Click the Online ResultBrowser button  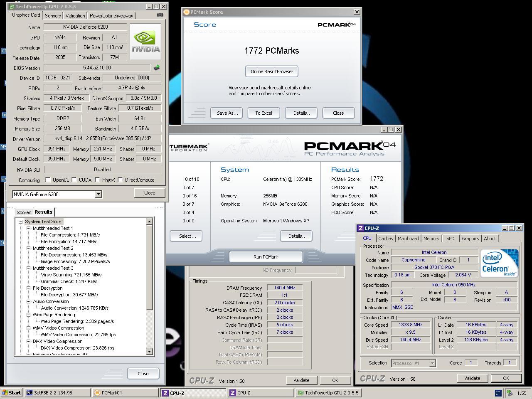[x=272, y=71]
